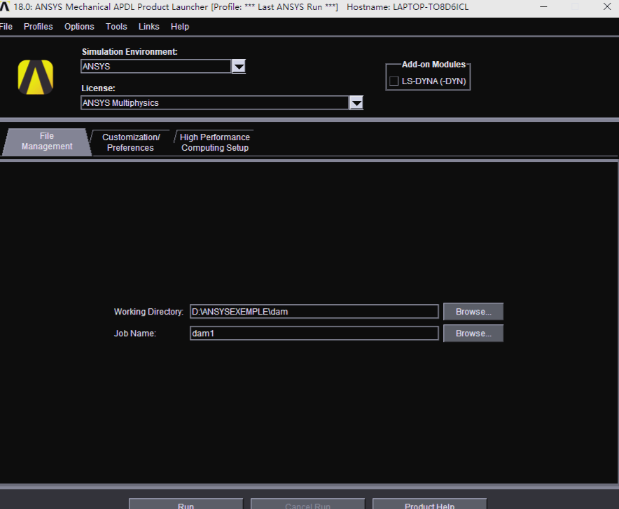Open the Options menu
Image resolution: width=619 pixels, height=509 pixels.
pyautogui.click(x=79, y=27)
